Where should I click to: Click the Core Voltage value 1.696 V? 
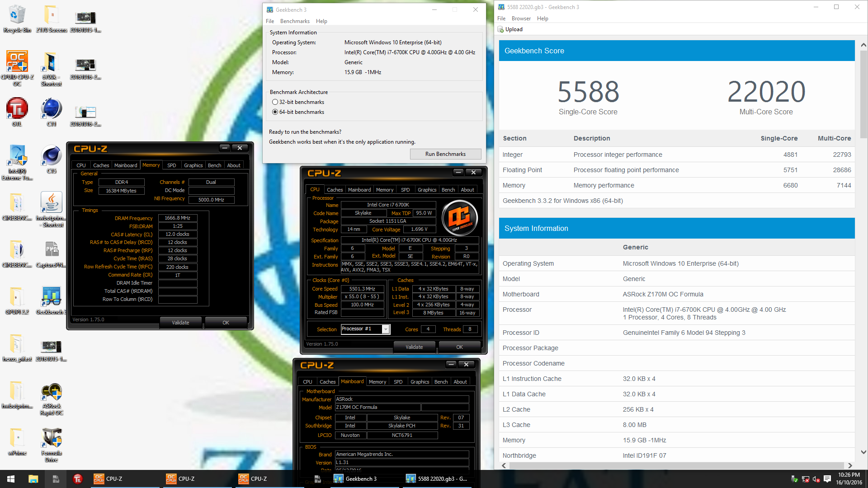pyautogui.click(x=419, y=229)
